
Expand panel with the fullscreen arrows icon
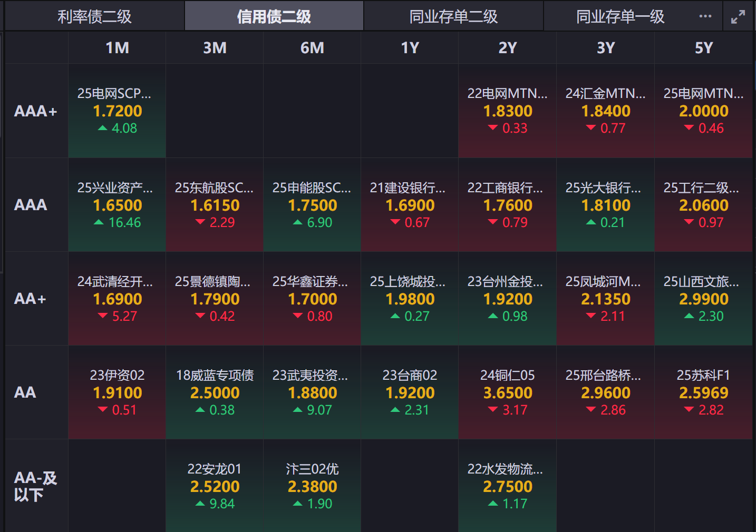coord(738,17)
